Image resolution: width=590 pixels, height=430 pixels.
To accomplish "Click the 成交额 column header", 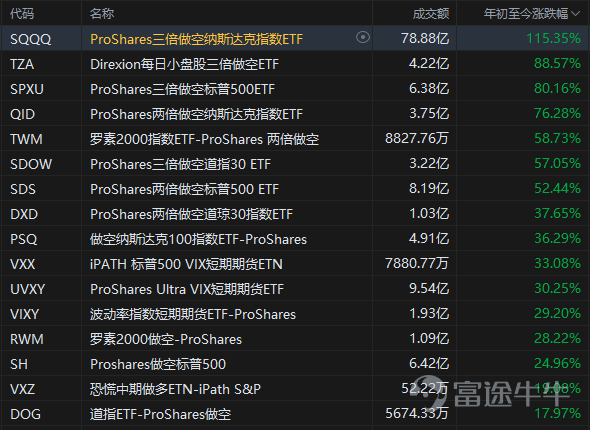I will (x=431, y=14).
